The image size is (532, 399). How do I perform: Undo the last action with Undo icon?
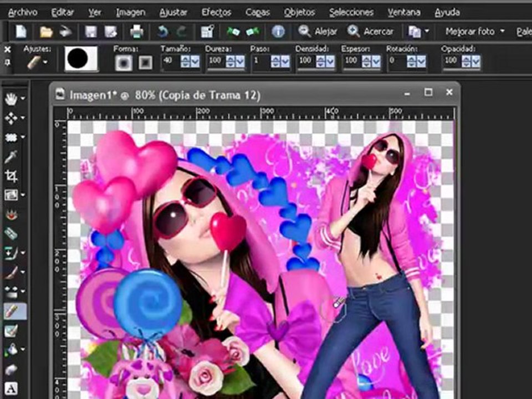[163, 32]
